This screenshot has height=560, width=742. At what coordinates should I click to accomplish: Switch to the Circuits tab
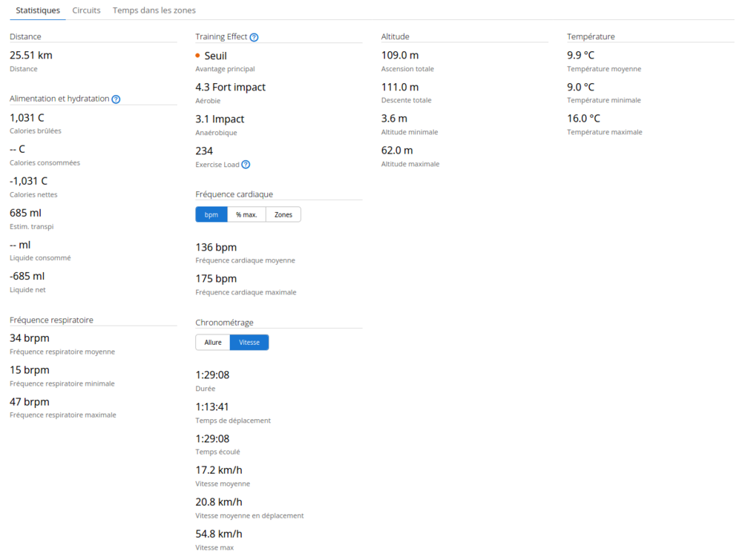click(x=86, y=10)
